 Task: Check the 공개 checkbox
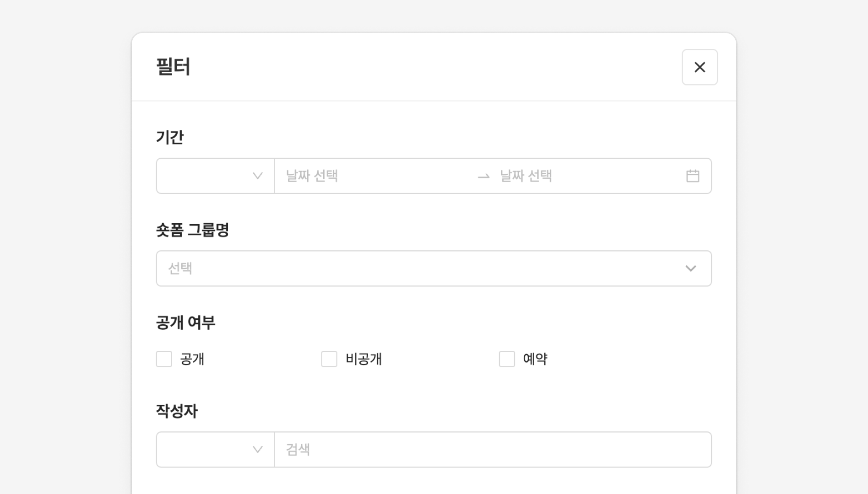(x=164, y=359)
